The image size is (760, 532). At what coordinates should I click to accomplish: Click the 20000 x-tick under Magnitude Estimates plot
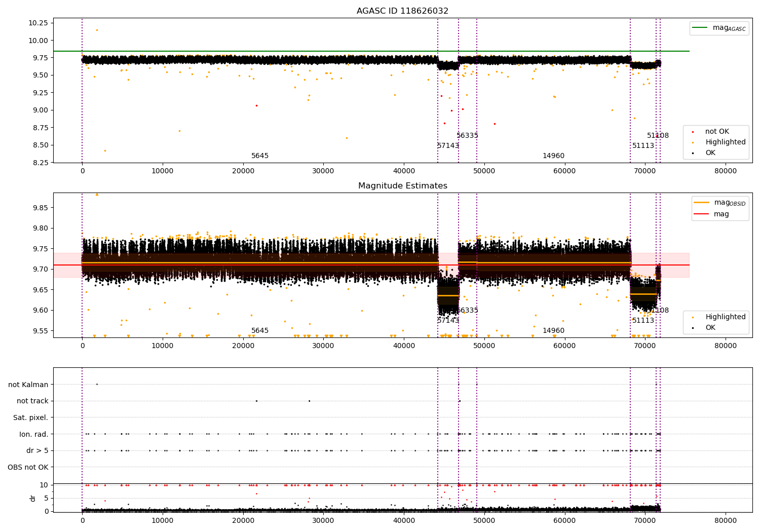(243, 346)
